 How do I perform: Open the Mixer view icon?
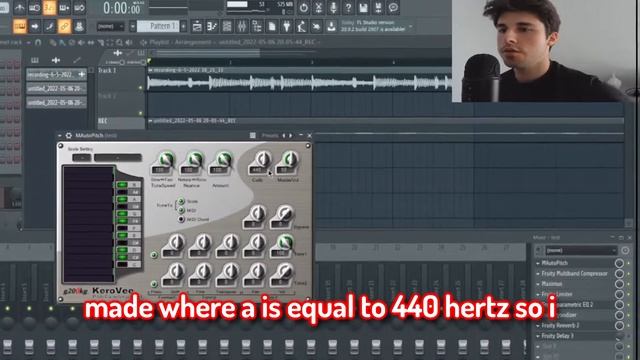[x=242, y=27]
